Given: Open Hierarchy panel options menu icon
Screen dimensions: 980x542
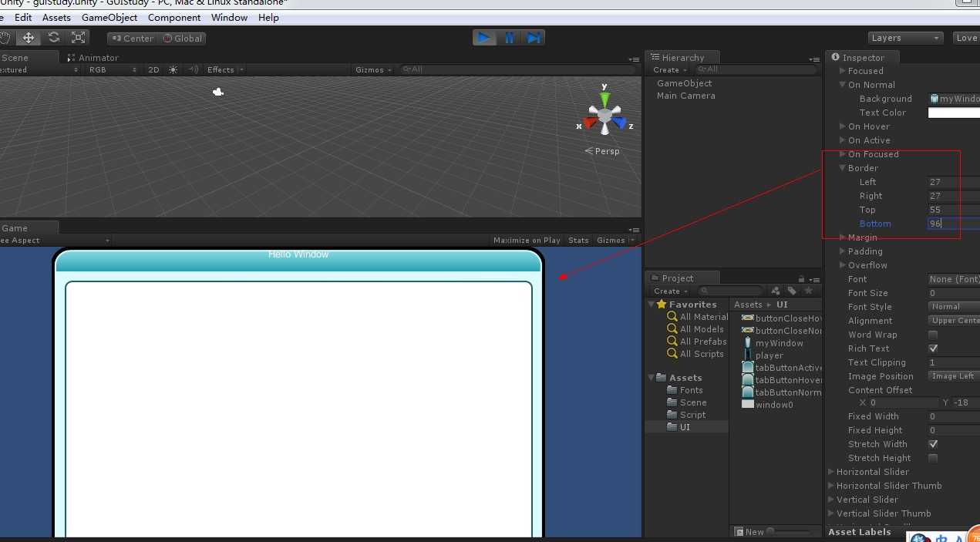Looking at the screenshot, I should click(x=814, y=59).
